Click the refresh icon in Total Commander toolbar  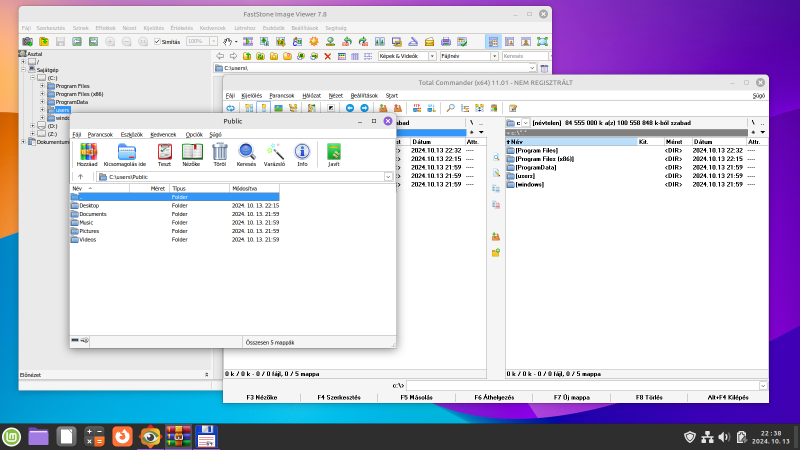click(231, 108)
